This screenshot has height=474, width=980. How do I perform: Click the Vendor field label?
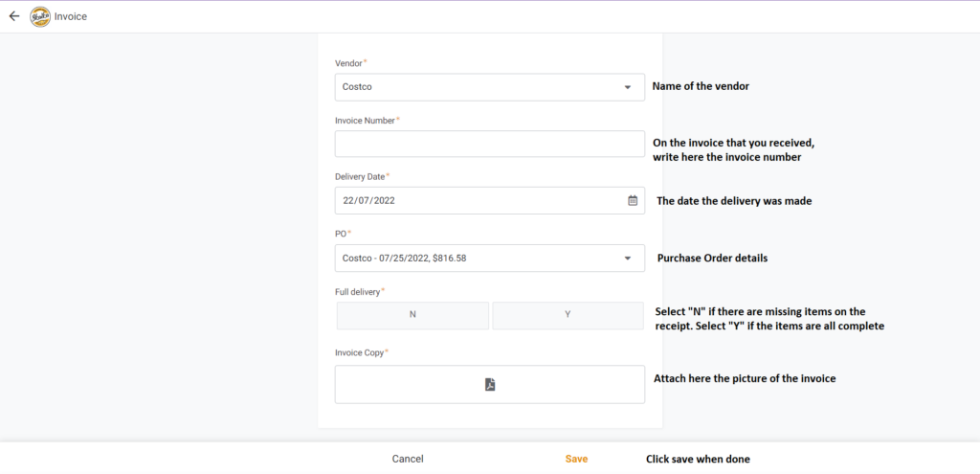(x=349, y=63)
